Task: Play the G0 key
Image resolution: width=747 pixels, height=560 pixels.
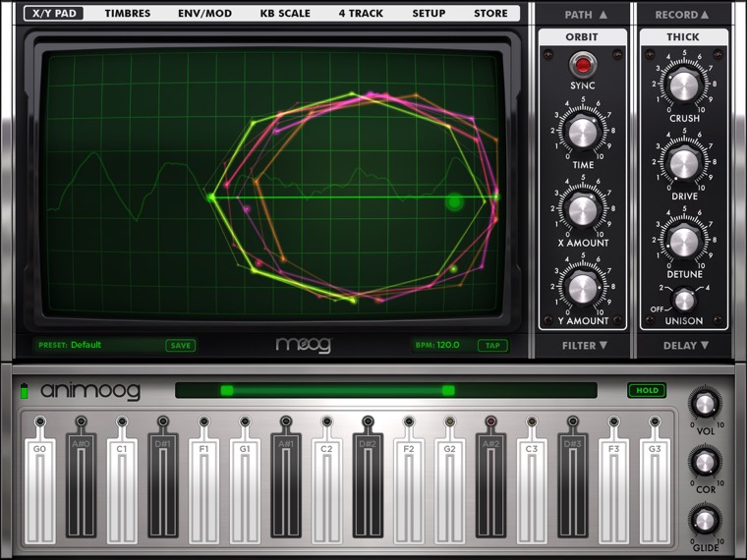Action: [x=40, y=490]
